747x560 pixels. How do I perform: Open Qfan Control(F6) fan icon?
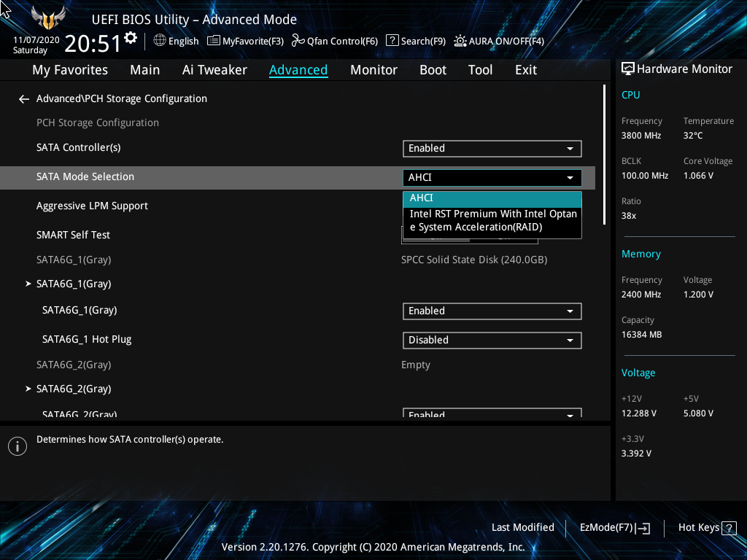click(298, 41)
